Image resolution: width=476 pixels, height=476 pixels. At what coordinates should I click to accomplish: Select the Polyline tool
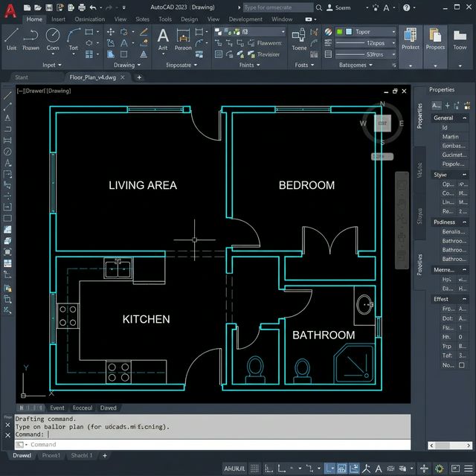(x=31, y=35)
